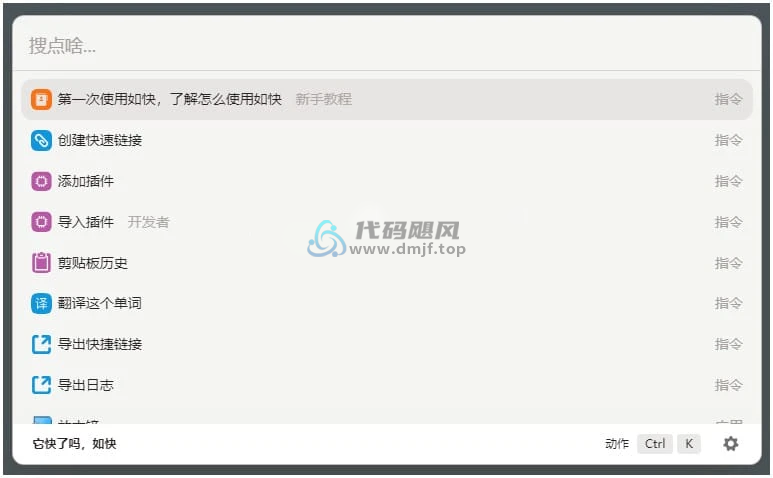The width and height of the screenshot is (773, 478).
Task: Select the 翻译这个单词 command
Action: (x=386, y=304)
